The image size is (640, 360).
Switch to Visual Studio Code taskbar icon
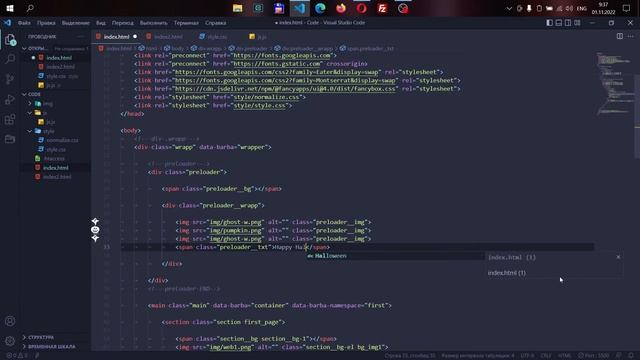click(300, 8)
